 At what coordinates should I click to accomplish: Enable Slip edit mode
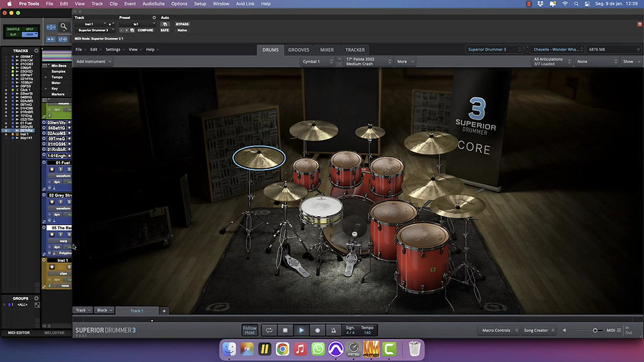pyautogui.click(x=13, y=34)
